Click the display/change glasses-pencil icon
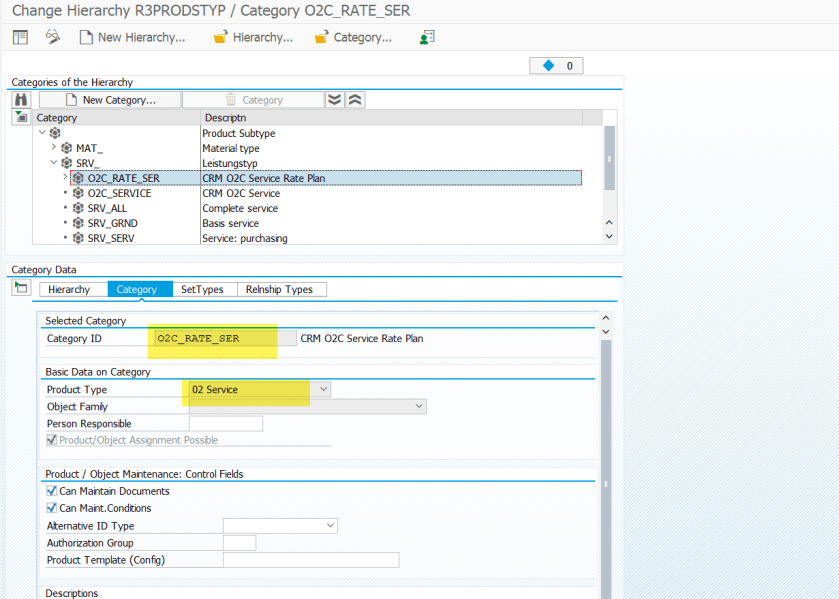The image size is (839, 599). [53, 37]
